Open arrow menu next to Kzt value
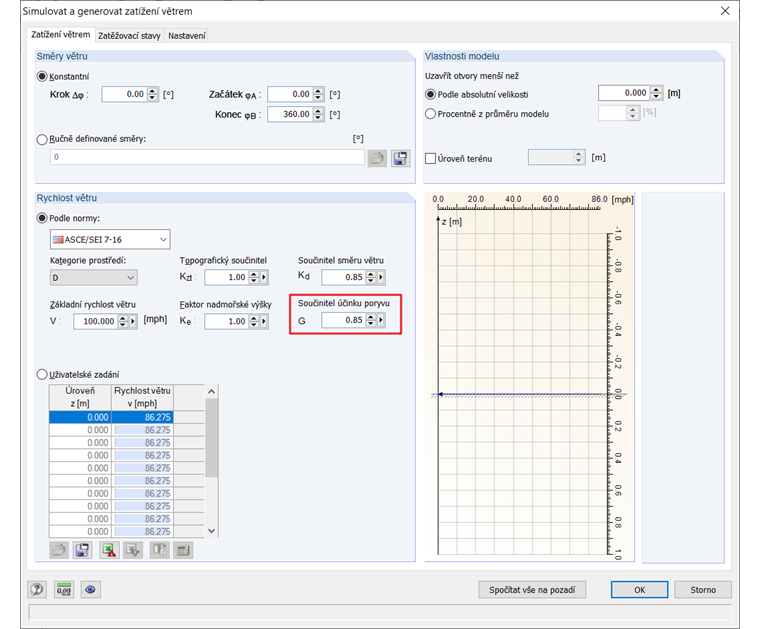 [264, 277]
